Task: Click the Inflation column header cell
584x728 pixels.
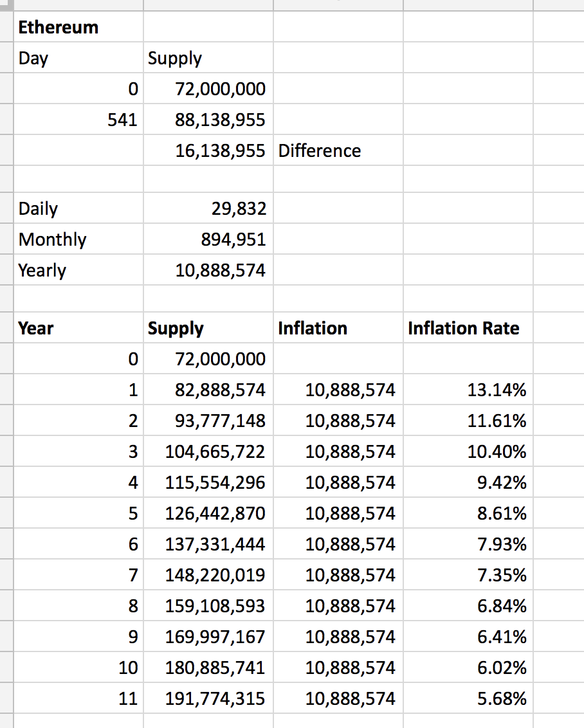Action: pyautogui.click(x=338, y=328)
